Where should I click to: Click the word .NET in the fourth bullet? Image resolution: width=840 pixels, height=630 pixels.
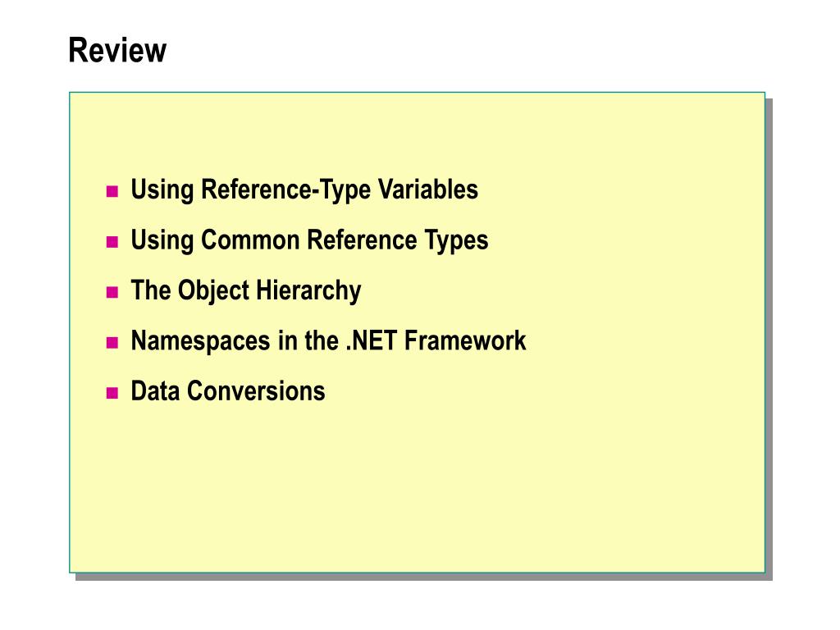[x=372, y=340]
